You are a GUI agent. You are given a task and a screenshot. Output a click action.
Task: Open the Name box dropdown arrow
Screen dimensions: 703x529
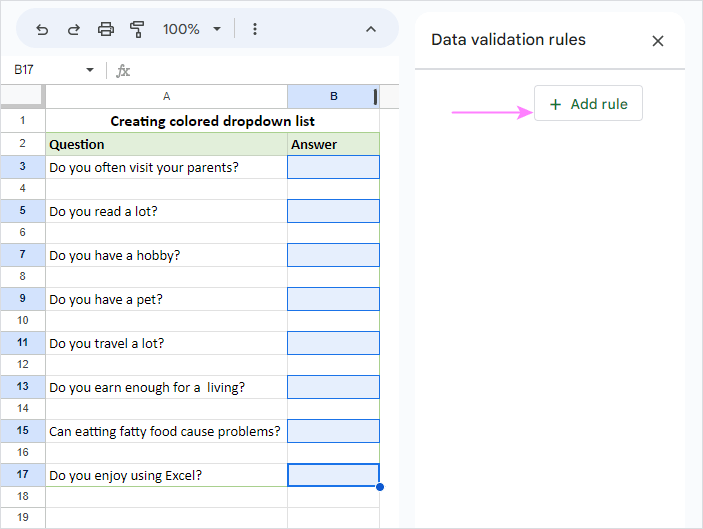coord(90,70)
